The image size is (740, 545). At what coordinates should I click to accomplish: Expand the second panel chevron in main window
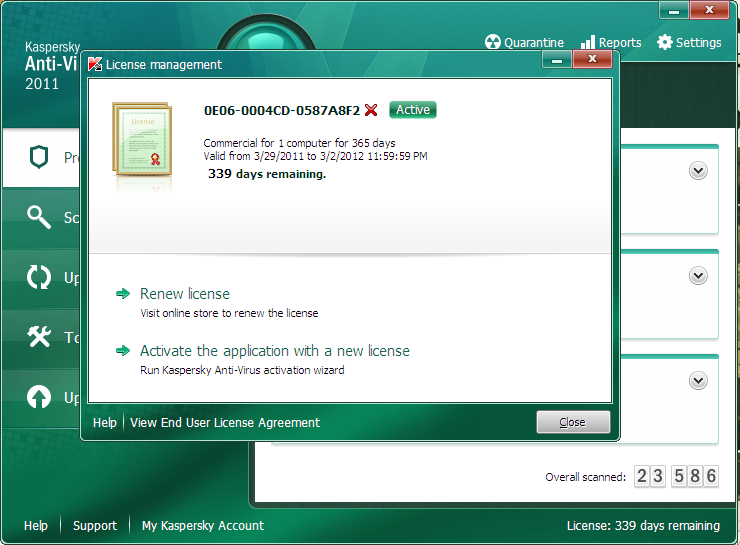tap(698, 276)
